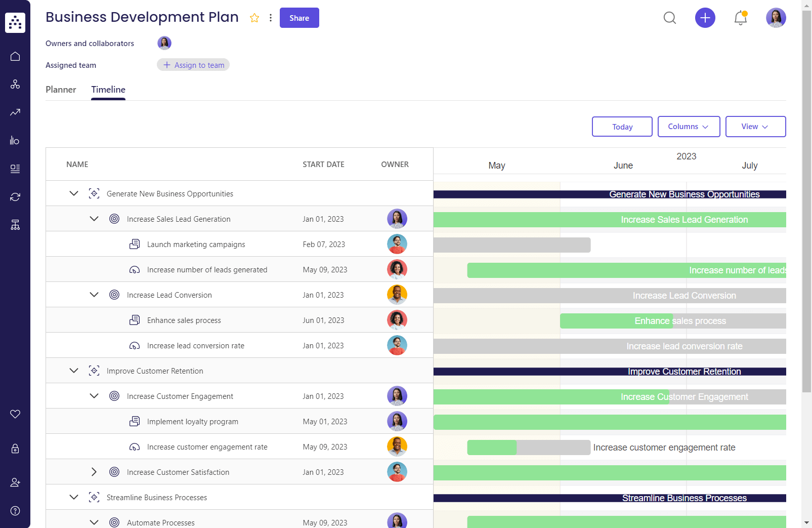The image size is (812, 528).
Task: Expand the Increase Customer Satisfaction row
Action: (94, 471)
